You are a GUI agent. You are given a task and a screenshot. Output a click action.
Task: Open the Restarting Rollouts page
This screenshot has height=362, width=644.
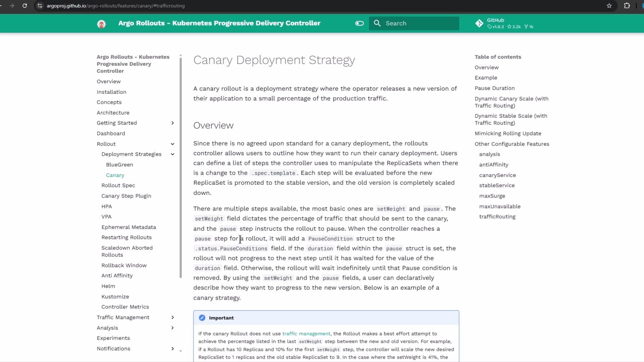(x=126, y=237)
